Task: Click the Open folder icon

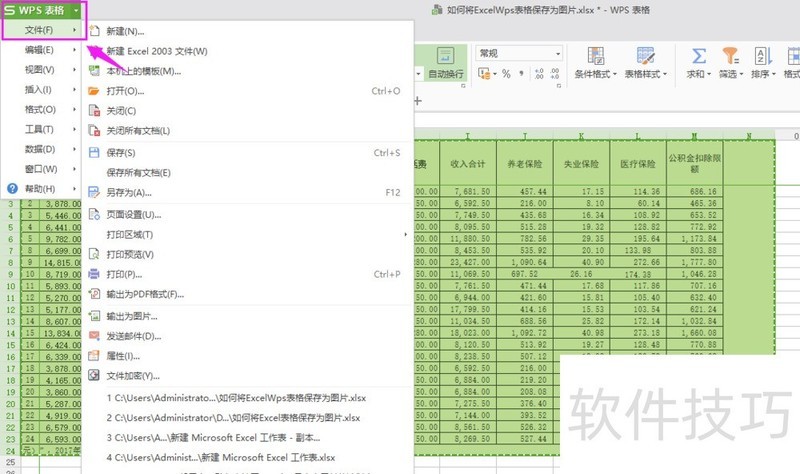Action: coord(94,91)
